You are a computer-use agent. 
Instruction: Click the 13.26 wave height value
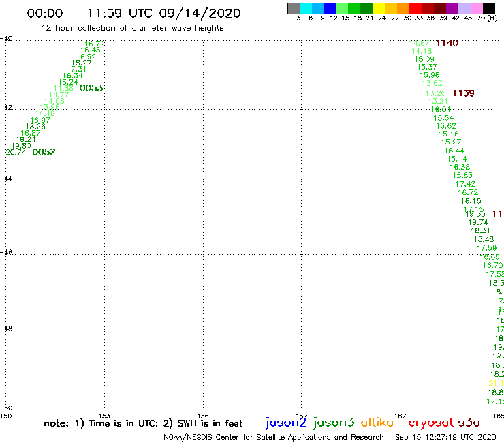[435, 93]
